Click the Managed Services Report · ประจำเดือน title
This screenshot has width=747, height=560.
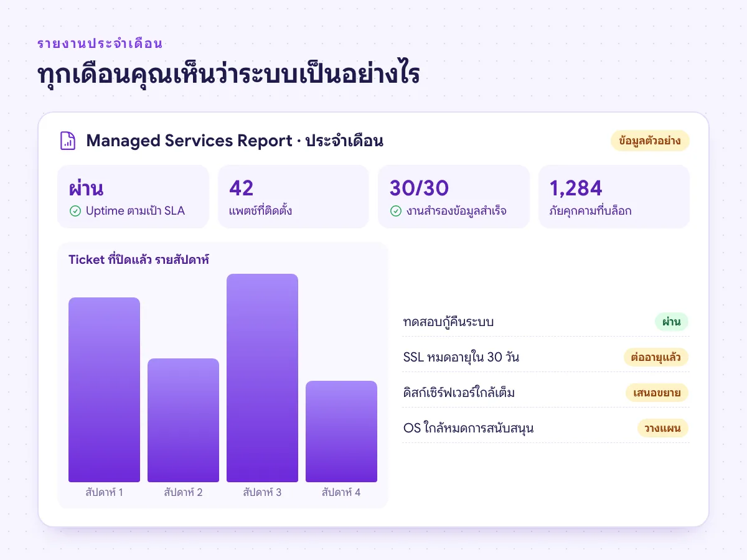[235, 141]
